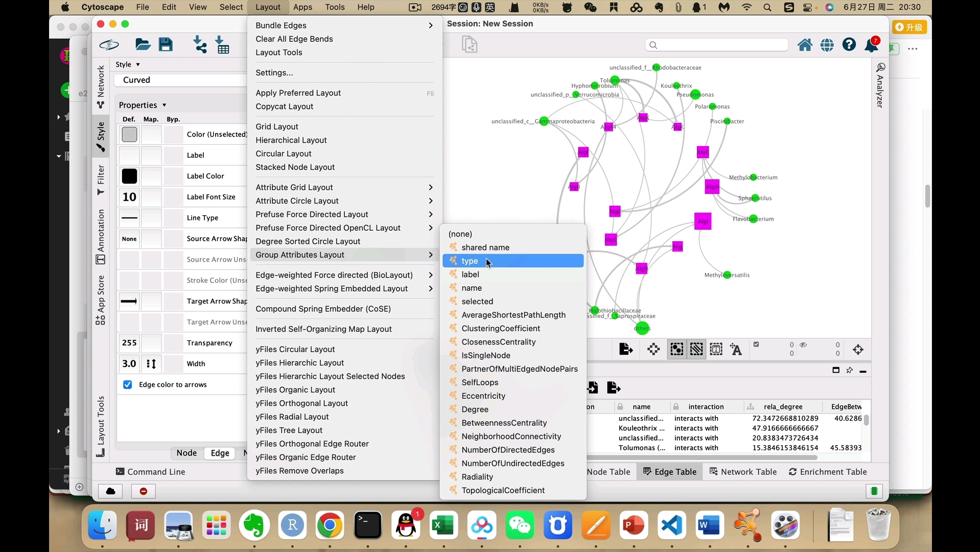
Task: Toggle the edge selection mode icon
Action: [696, 350]
